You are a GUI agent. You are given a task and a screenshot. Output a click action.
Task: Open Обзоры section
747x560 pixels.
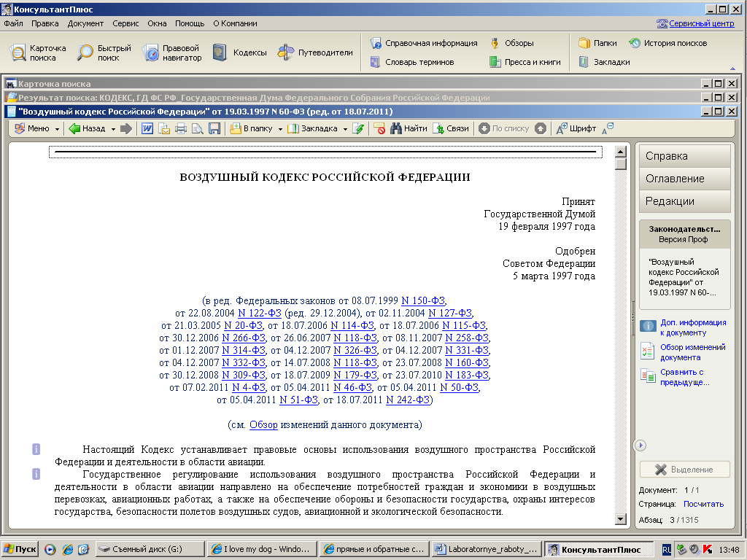click(511, 43)
